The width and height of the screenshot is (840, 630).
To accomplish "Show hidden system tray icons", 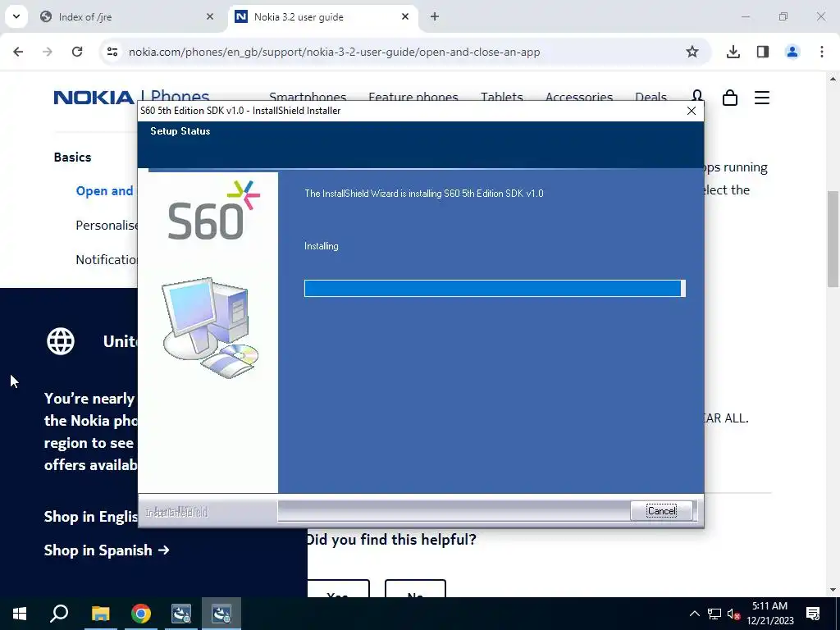I will 694,614.
